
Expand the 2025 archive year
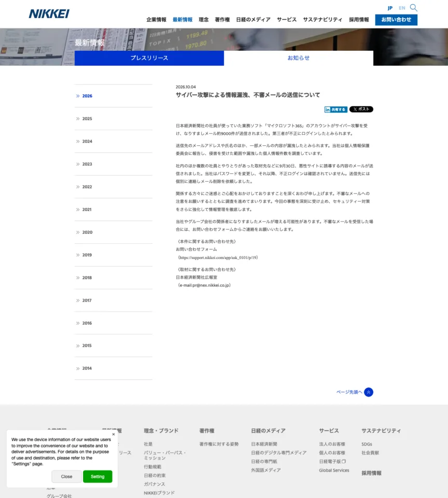114,119
